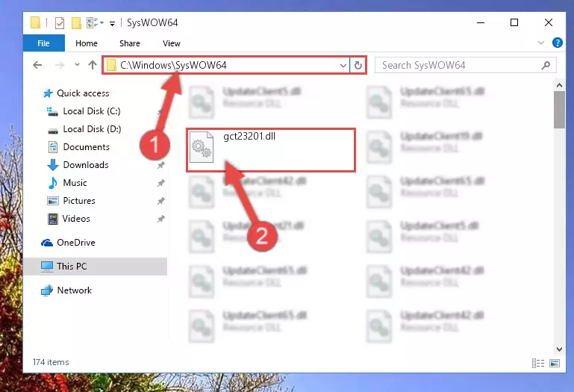
Task: Click the Search SysWOW64 box
Action: pyautogui.click(x=465, y=65)
